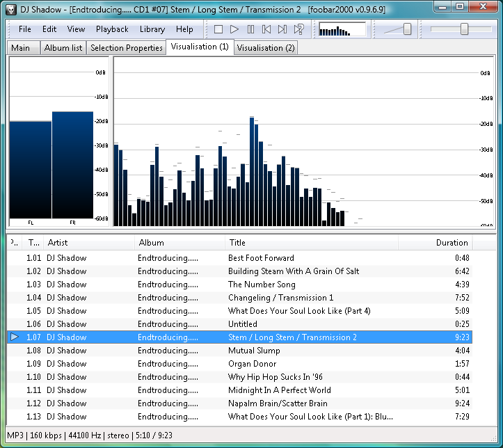This screenshot has height=448, width=503.
Task: Switch to the Main tab
Action: pos(23,48)
